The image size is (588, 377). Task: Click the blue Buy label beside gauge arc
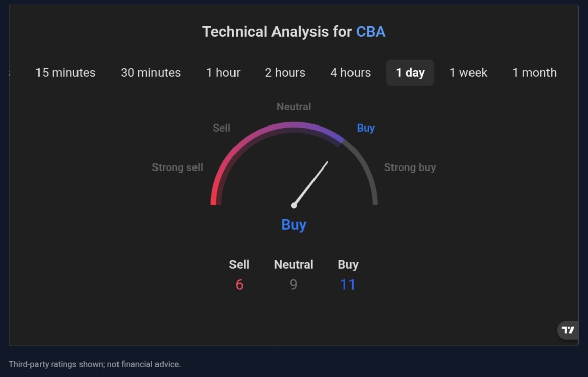pos(366,128)
